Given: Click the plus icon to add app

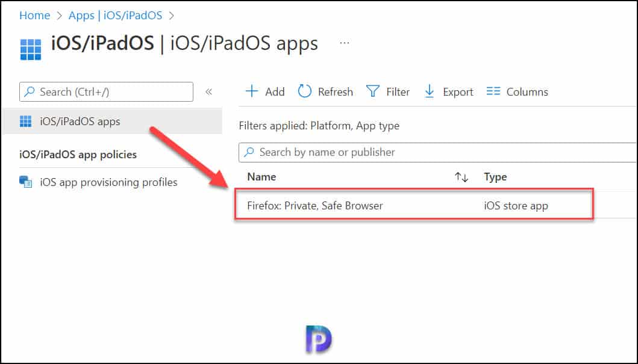Looking at the screenshot, I should (252, 91).
